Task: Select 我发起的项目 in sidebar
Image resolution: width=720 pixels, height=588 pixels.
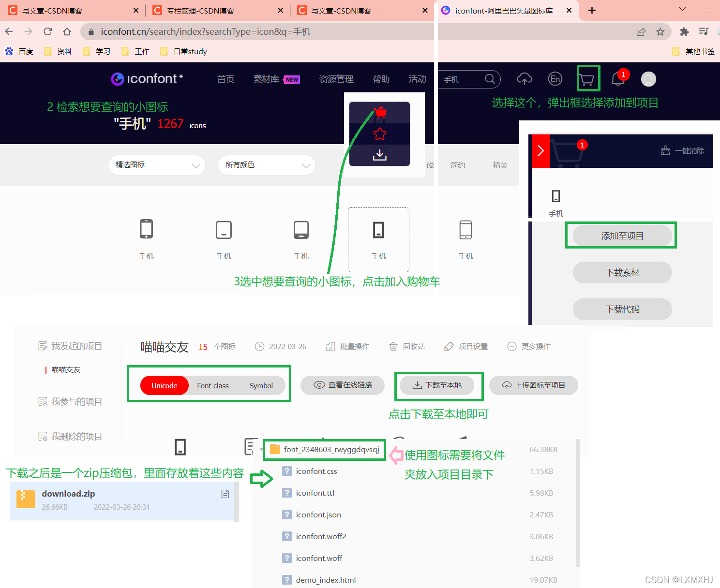Action: (x=70, y=346)
